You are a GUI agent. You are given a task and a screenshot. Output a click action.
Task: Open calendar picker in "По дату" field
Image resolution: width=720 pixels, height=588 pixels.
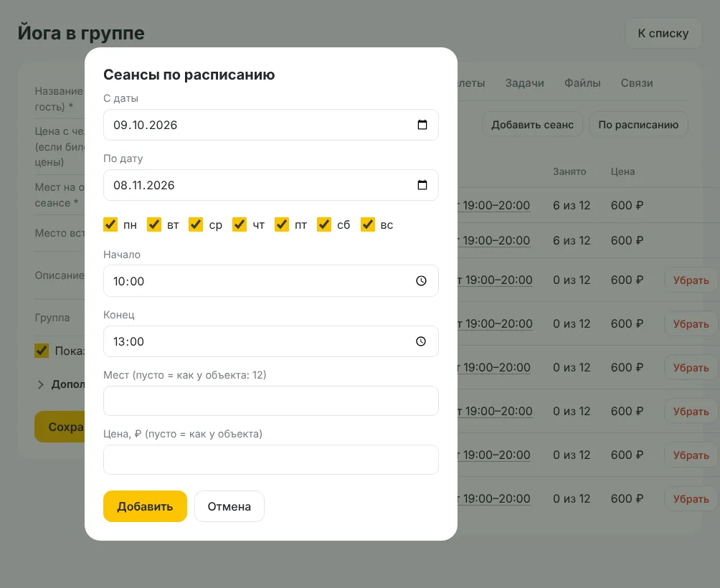(422, 185)
